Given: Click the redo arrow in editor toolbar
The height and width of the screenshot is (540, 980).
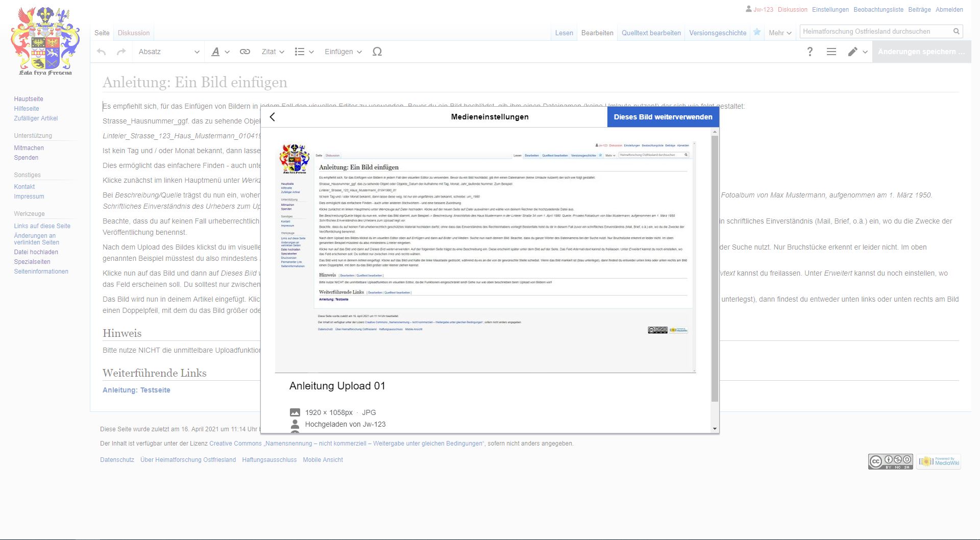Looking at the screenshot, I should (x=121, y=52).
